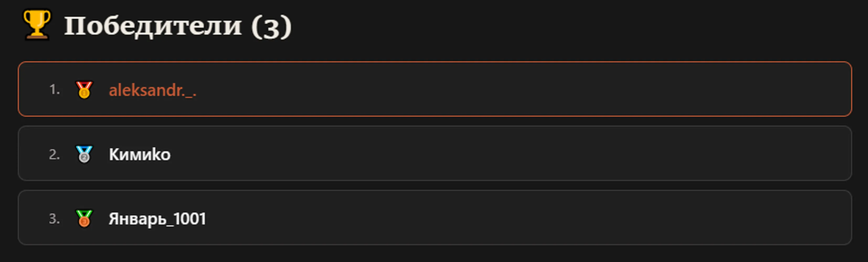
Task: Click rank number 1. label
Action: click(55, 90)
